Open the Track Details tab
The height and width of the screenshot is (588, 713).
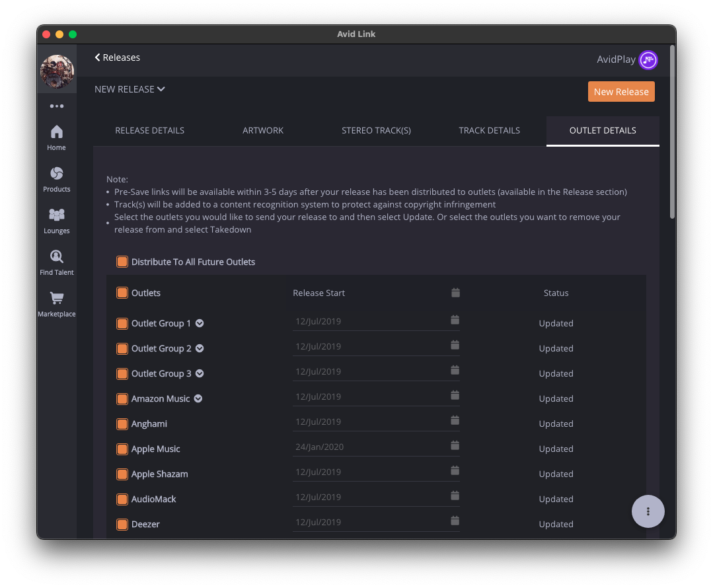click(x=489, y=130)
